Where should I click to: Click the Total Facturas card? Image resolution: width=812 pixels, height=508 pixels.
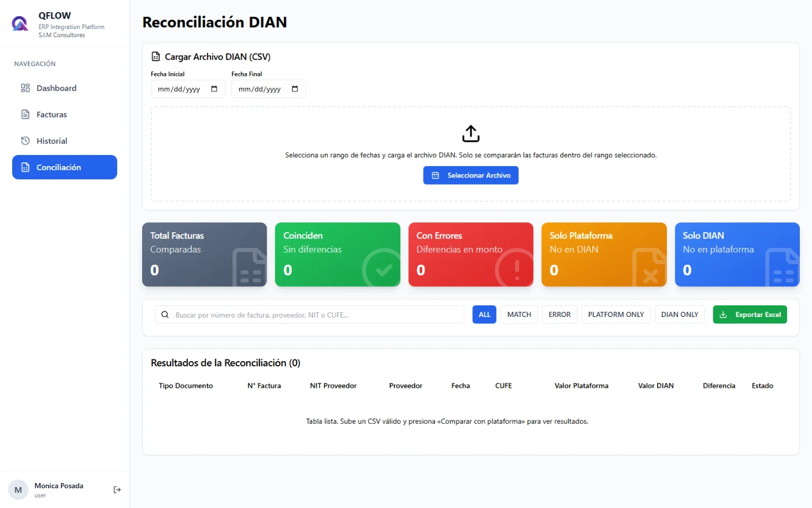205,254
